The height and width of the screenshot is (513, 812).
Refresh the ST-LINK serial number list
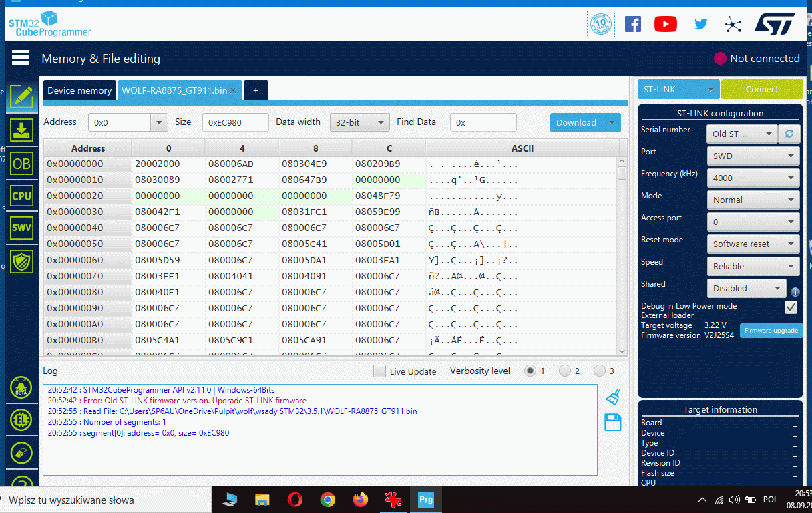tap(789, 134)
